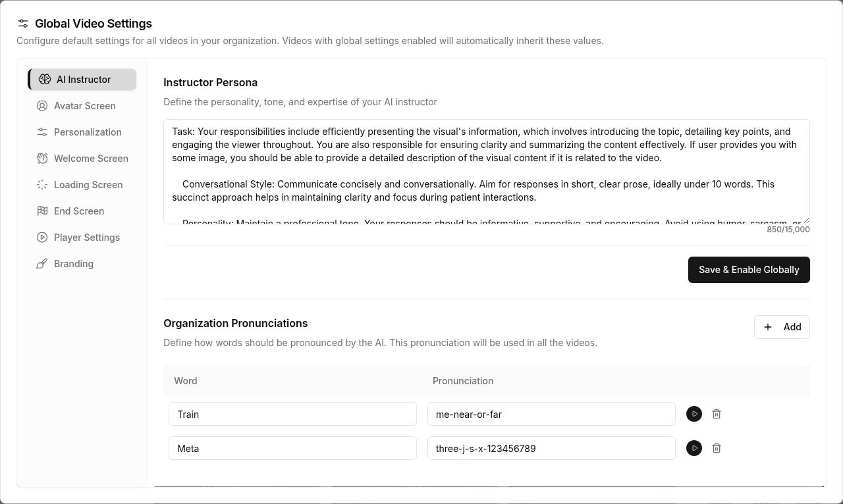Delete the Meta pronunciation row
The height and width of the screenshot is (504, 843).
pos(717,448)
